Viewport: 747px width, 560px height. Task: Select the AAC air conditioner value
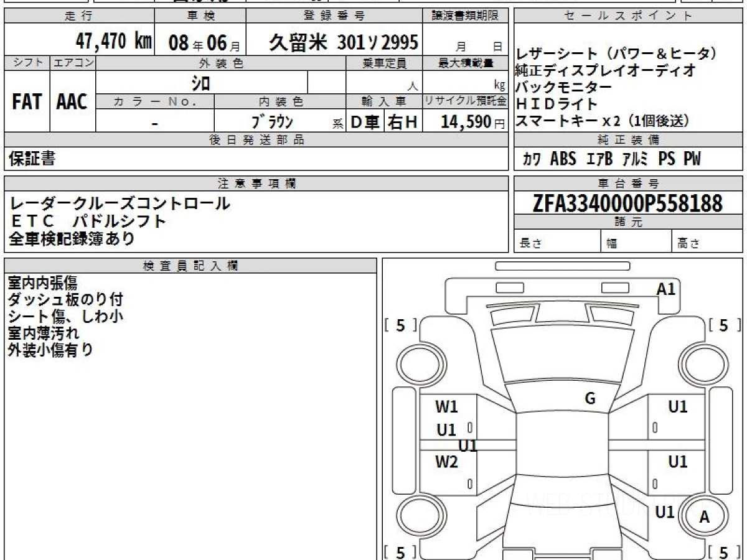(72, 102)
